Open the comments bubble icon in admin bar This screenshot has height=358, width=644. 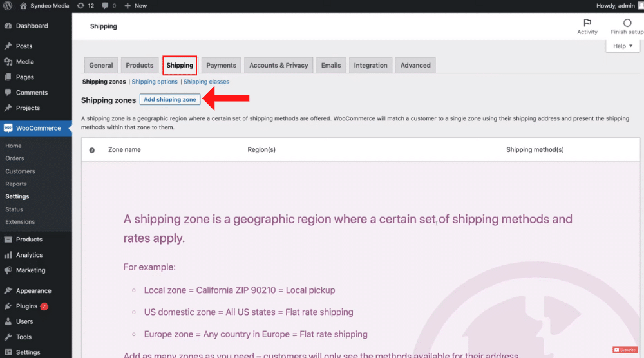105,6
